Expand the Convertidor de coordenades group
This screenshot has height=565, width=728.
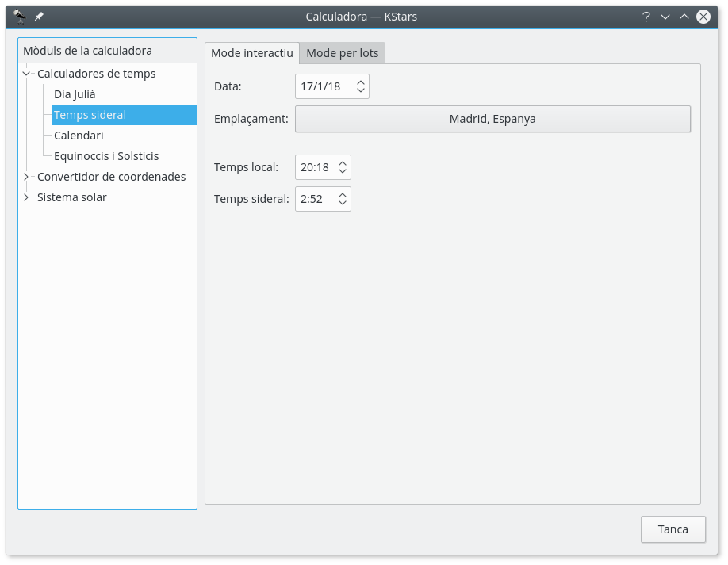(x=26, y=177)
